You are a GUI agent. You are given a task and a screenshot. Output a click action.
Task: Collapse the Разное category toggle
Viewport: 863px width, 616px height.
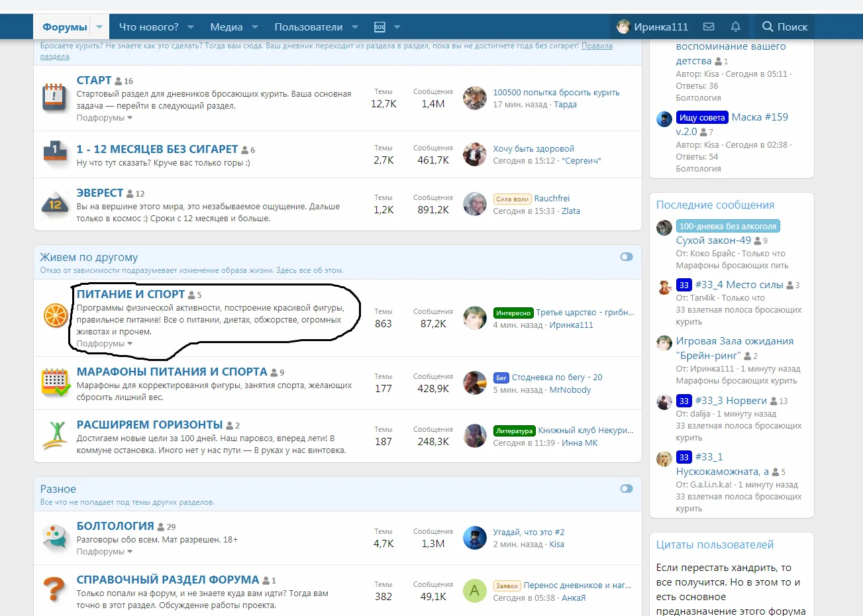pos(626,489)
